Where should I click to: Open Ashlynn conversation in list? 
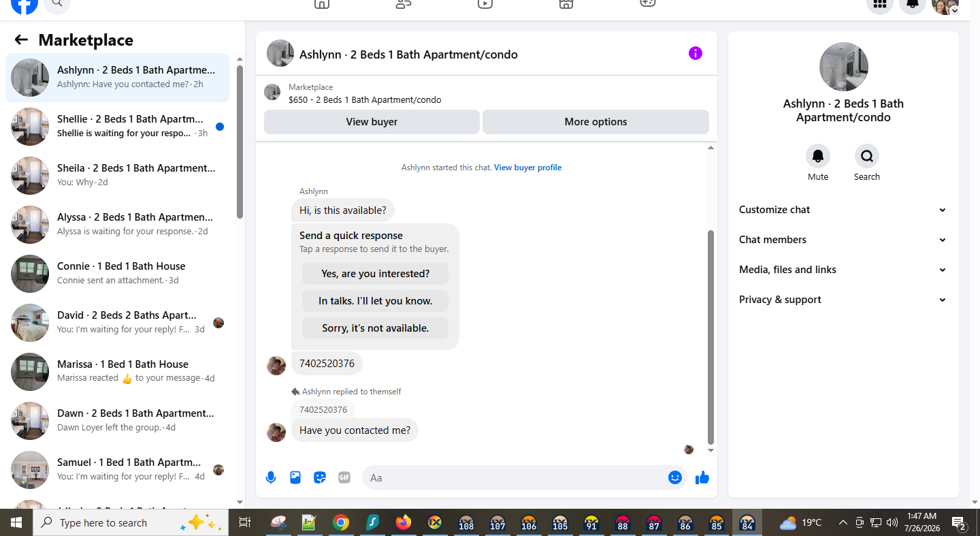click(x=117, y=78)
